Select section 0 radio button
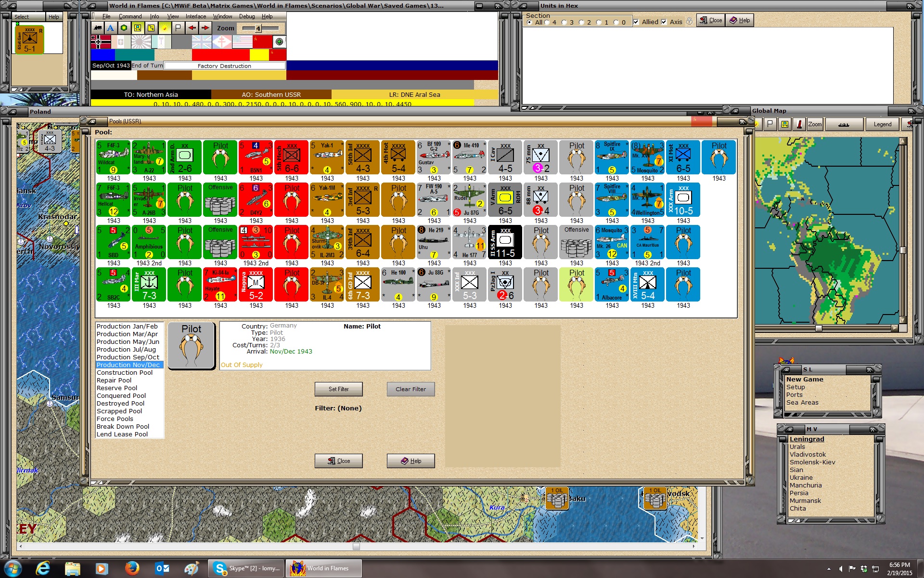Screen dimensions: 924x578 616,22
